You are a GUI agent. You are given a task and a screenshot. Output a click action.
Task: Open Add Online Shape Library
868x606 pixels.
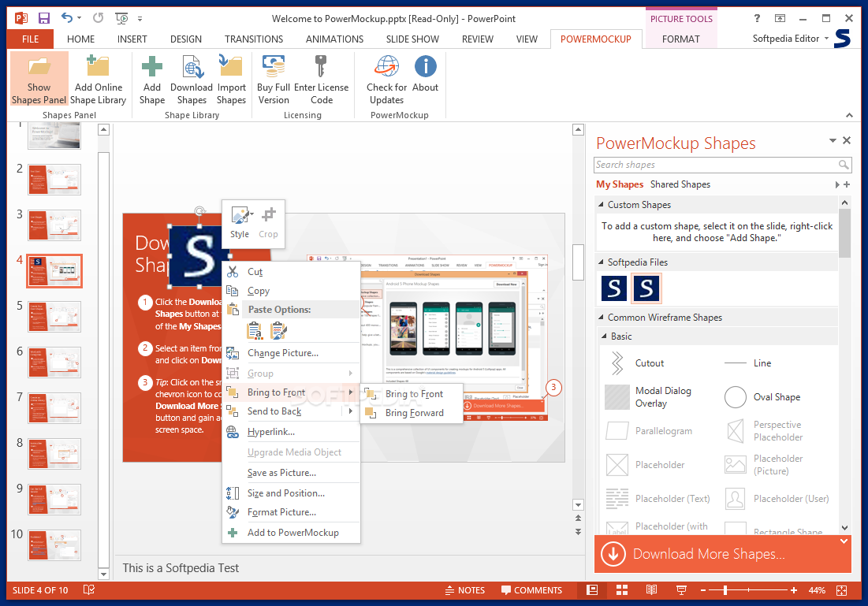point(98,79)
